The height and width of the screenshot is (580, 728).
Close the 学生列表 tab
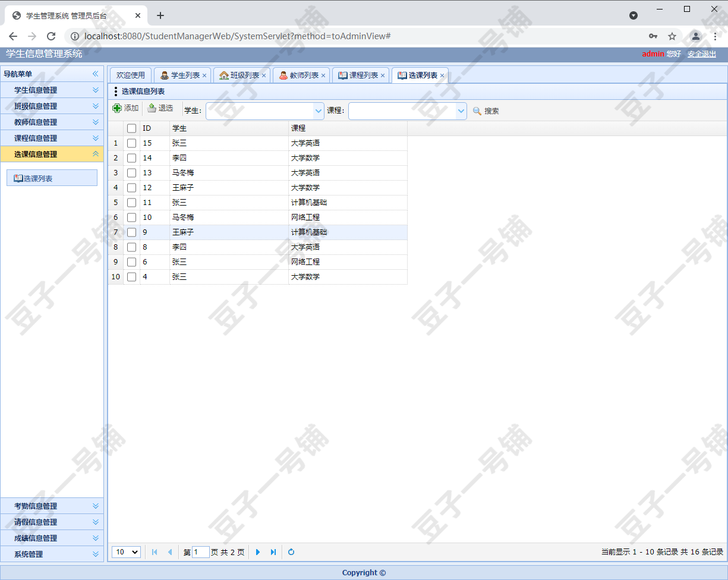(x=204, y=75)
